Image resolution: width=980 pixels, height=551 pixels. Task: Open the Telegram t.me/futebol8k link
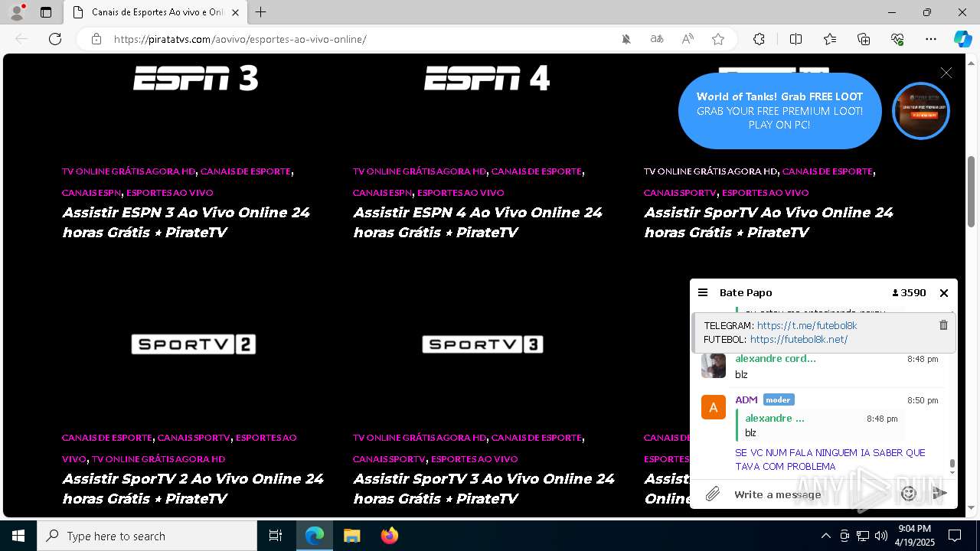click(x=807, y=325)
